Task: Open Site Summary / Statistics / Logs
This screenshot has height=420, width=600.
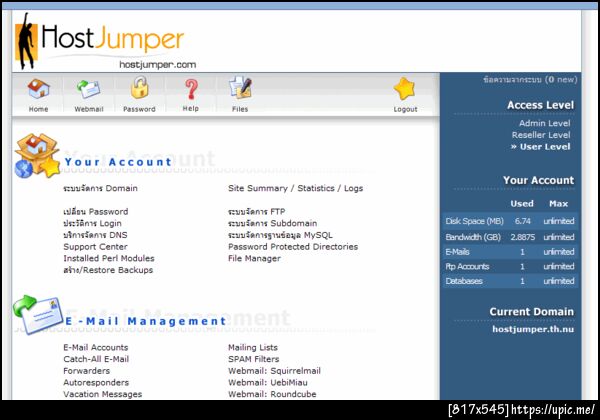Action: [x=295, y=188]
